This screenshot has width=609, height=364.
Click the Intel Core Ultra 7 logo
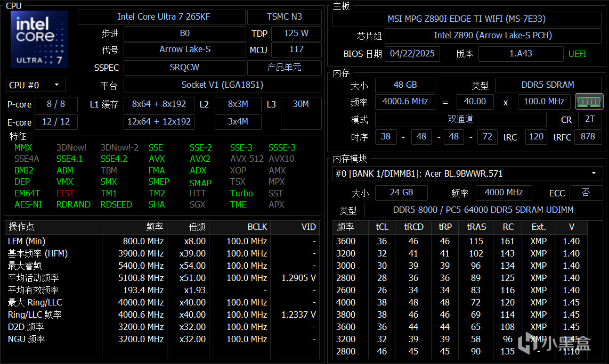tap(39, 39)
